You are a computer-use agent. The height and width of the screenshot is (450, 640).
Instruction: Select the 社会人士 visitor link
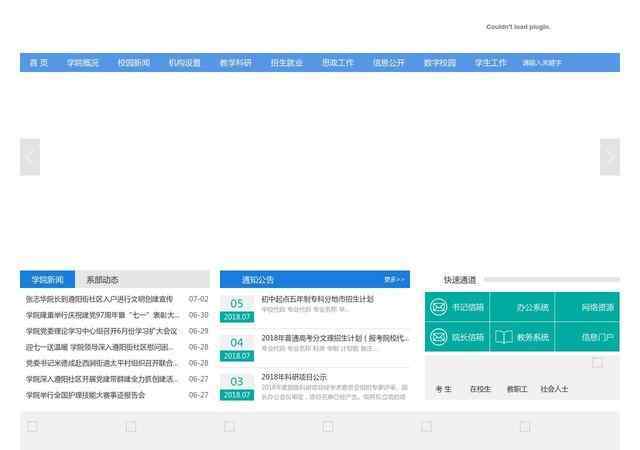click(554, 389)
